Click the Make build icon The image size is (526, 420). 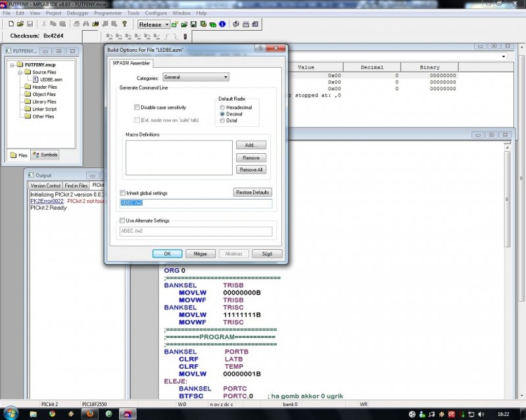236,24
